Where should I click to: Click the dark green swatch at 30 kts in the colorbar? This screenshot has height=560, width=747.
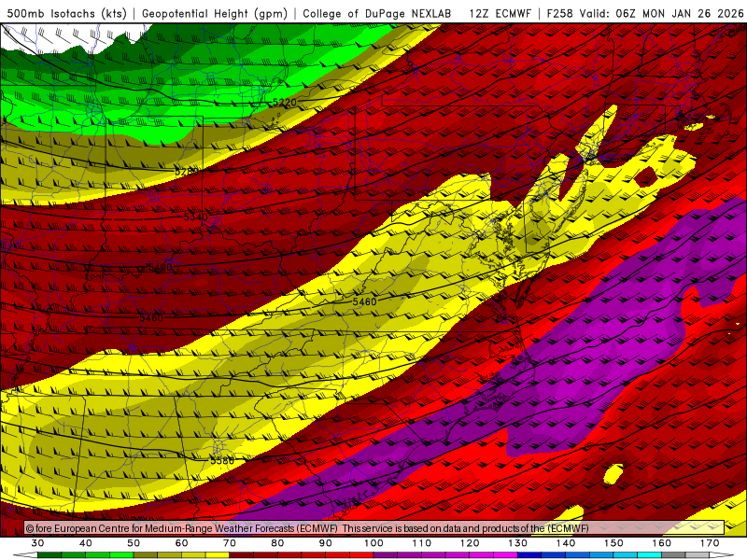tap(49, 555)
